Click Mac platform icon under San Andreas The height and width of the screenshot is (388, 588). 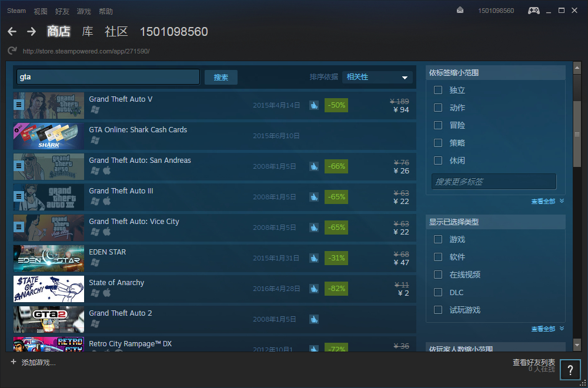tap(107, 171)
